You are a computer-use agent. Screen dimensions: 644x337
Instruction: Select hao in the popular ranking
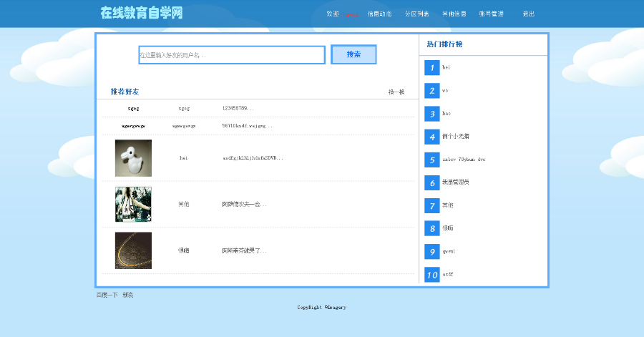[447, 114]
